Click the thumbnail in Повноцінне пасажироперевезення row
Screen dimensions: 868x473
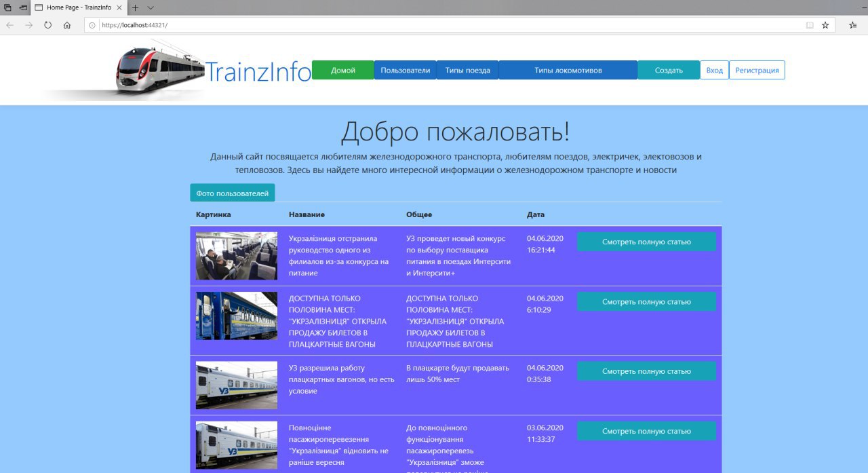tap(237, 445)
